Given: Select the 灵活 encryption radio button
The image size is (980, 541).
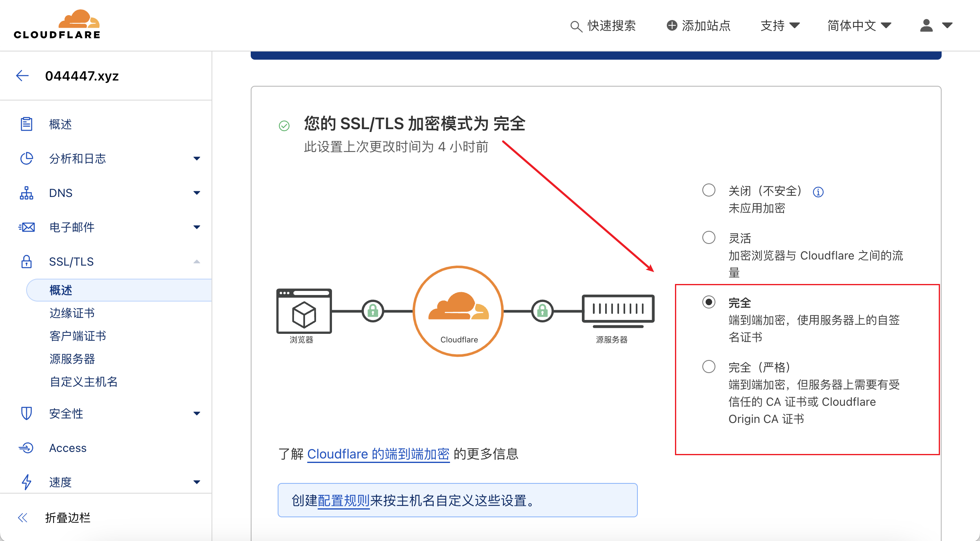Looking at the screenshot, I should tap(708, 237).
